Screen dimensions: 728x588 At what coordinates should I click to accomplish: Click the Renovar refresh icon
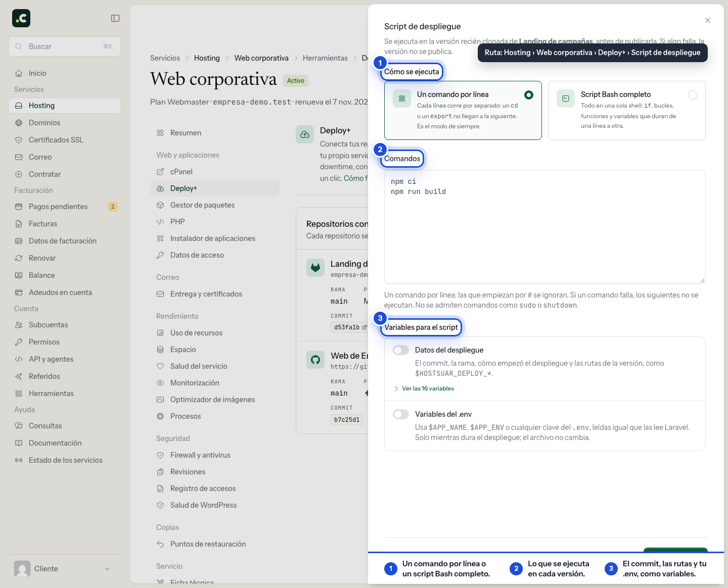coord(19,258)
